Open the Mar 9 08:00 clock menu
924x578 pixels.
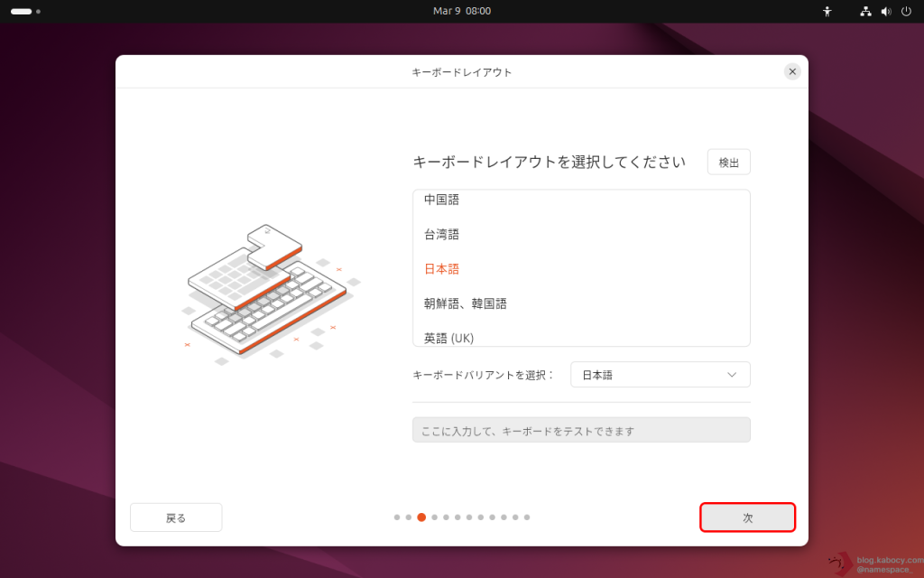click(x=462, y=11)
